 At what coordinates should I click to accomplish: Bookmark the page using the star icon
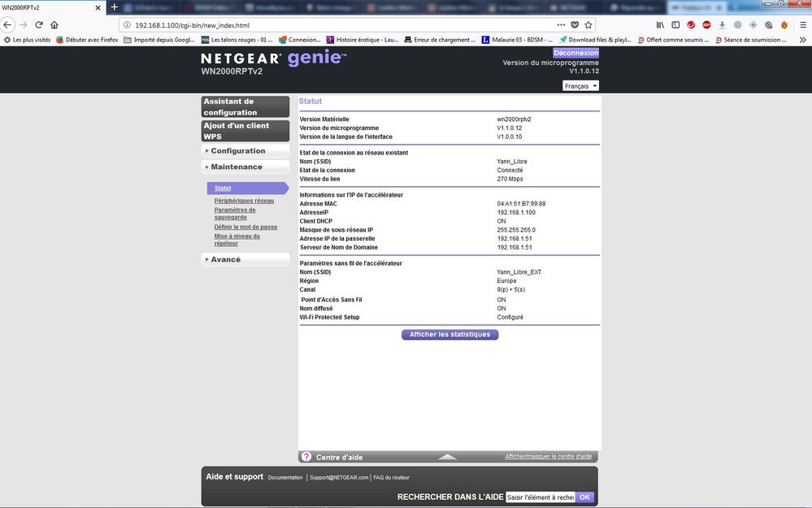point(588,25)
